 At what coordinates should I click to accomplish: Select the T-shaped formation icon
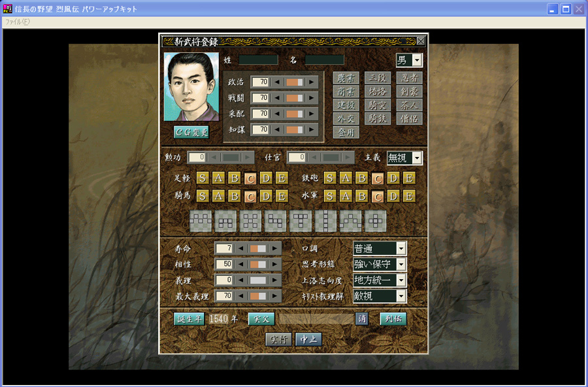(x=301, y=221)
